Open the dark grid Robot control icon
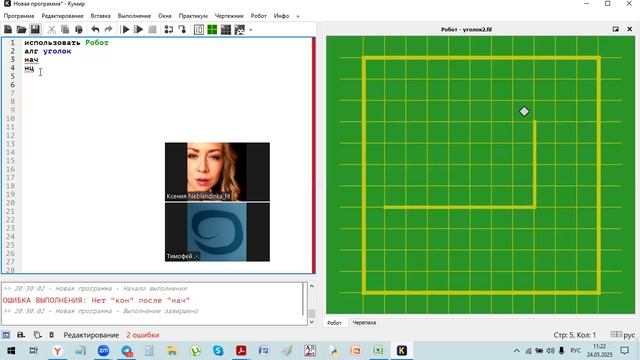Screen dimensions: 640x360 click(226, 29)
